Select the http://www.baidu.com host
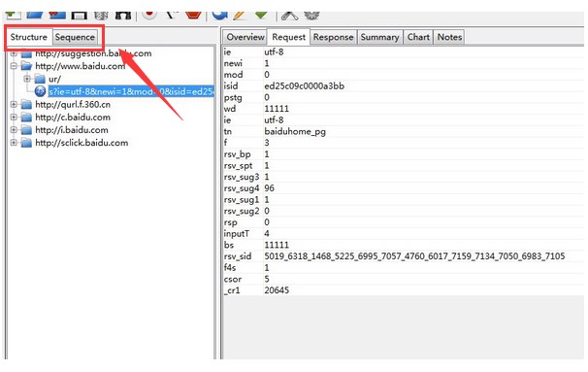The width and height of the screenshot is (588, 372). [x=81, y=66]
